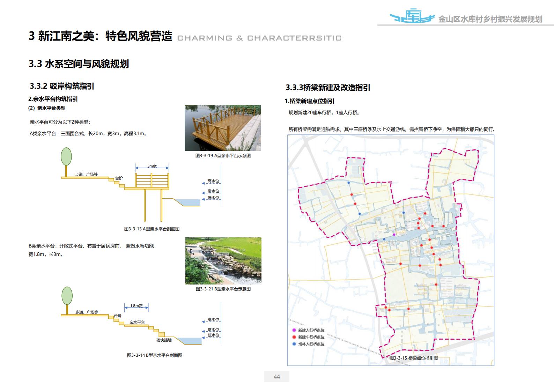The width and height of the screenshot is (554, 392).
Task: Click the 亲水平台 label in B型 diagram
Action: [x=137, y=323]
